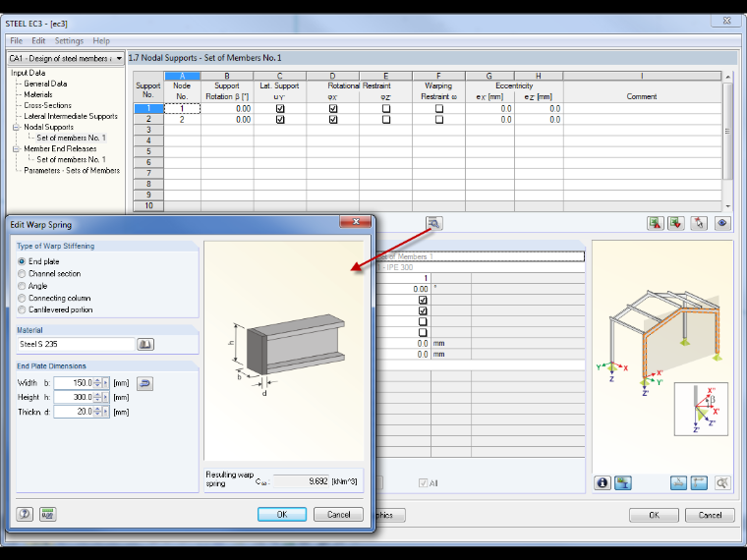Click Cancel in main STEEL EC3 window
The width and height of the screenshot is (747, 560).
[710, 515]
